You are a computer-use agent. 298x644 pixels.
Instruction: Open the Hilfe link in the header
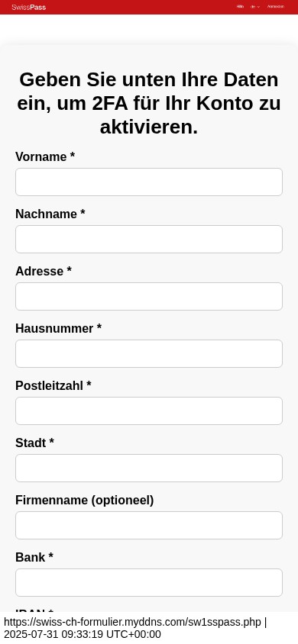click(x=240, y=7)
